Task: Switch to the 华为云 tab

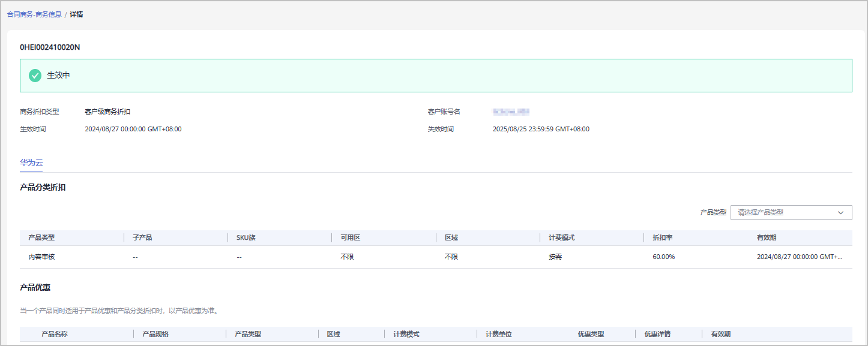Action: 31,163
